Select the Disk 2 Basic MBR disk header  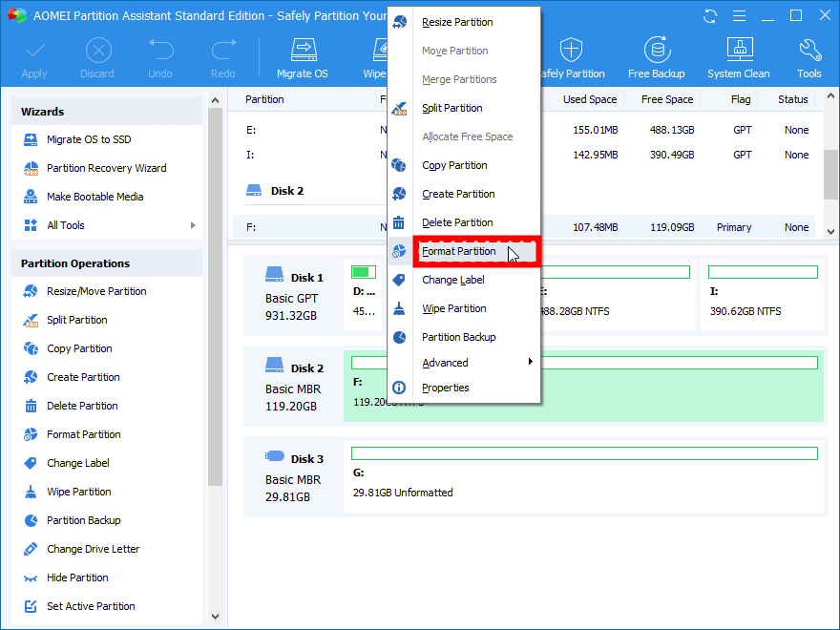point(294,387)
